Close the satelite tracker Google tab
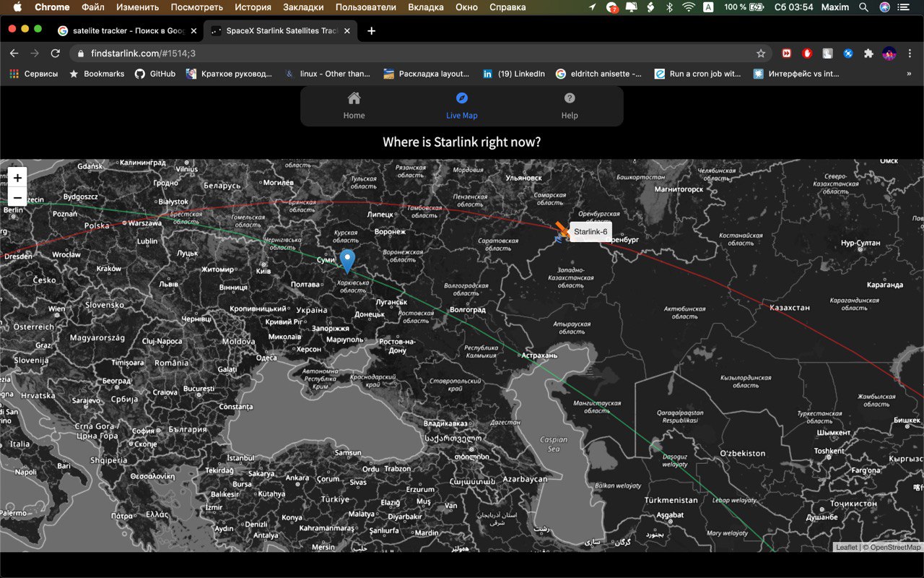Screen dimensions: 924x578 pyautogui.click(x=193, y=31)
